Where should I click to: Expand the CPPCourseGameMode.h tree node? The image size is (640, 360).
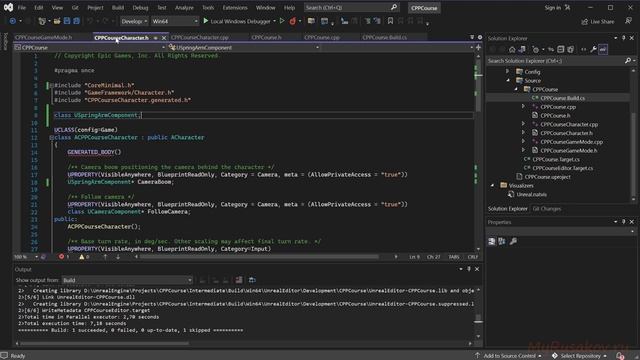point(523,150)
